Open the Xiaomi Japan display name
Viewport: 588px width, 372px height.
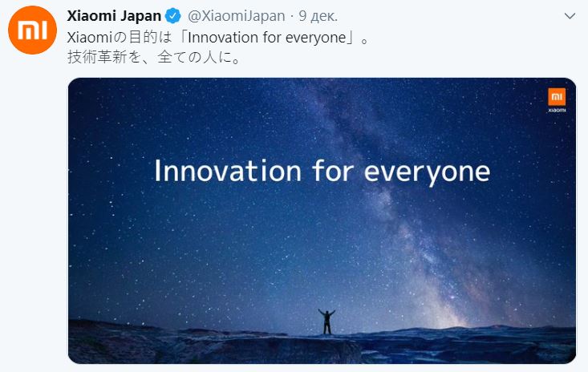(114, 16)
